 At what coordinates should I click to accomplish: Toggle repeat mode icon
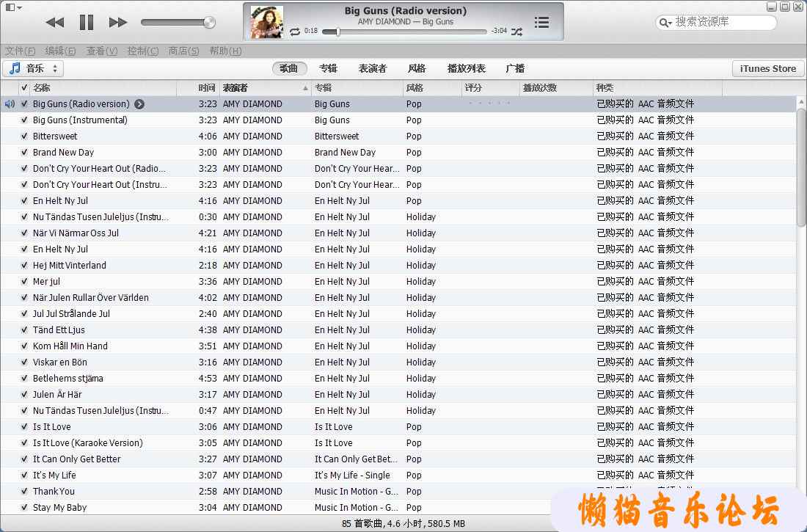pos(295,32)
